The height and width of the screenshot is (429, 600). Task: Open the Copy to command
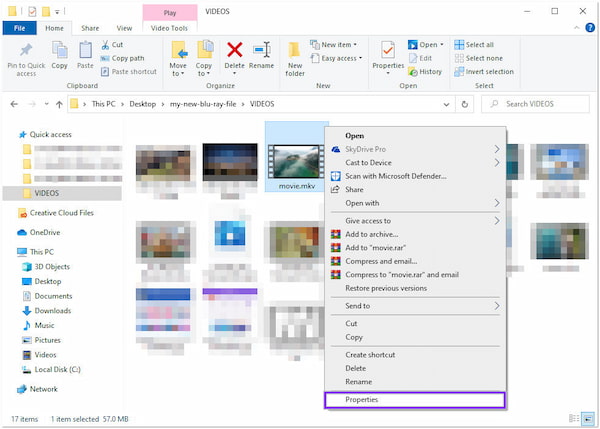point(204,58)
